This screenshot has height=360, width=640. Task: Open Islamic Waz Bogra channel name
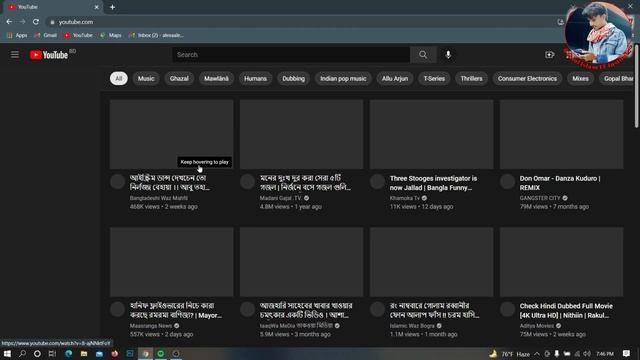pos(412,326)
